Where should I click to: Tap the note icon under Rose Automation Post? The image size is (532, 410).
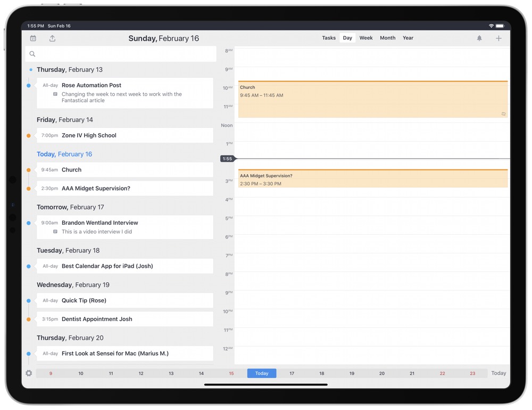click(x=55, y=94)
